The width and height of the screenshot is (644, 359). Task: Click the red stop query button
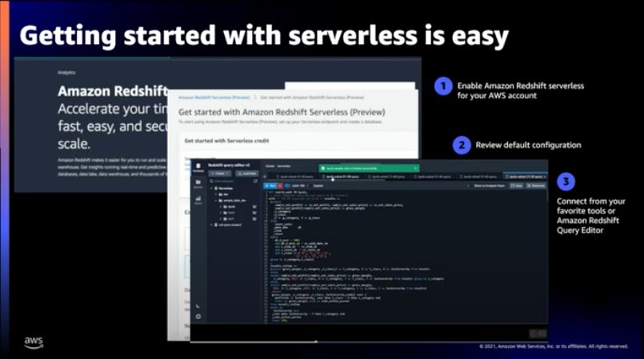(281, 185)
